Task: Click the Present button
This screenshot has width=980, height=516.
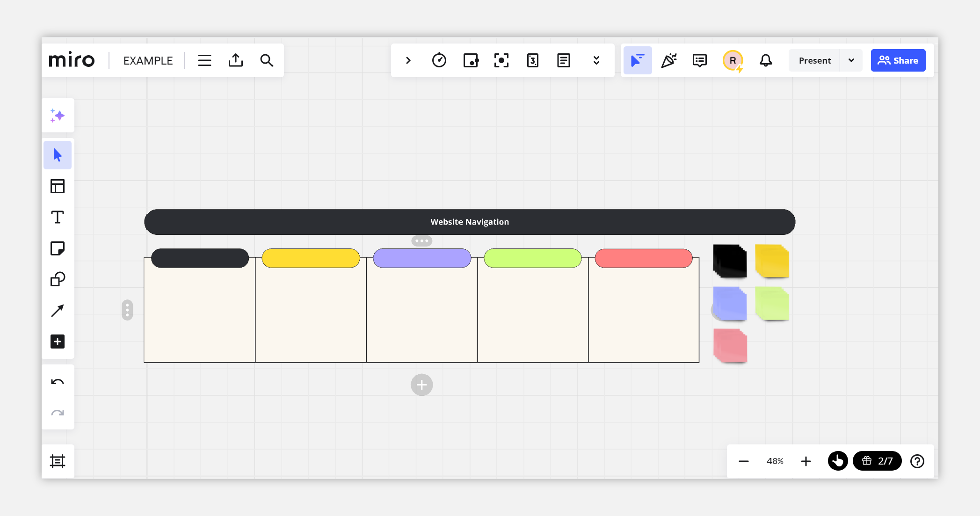Action: coord(814,60)
